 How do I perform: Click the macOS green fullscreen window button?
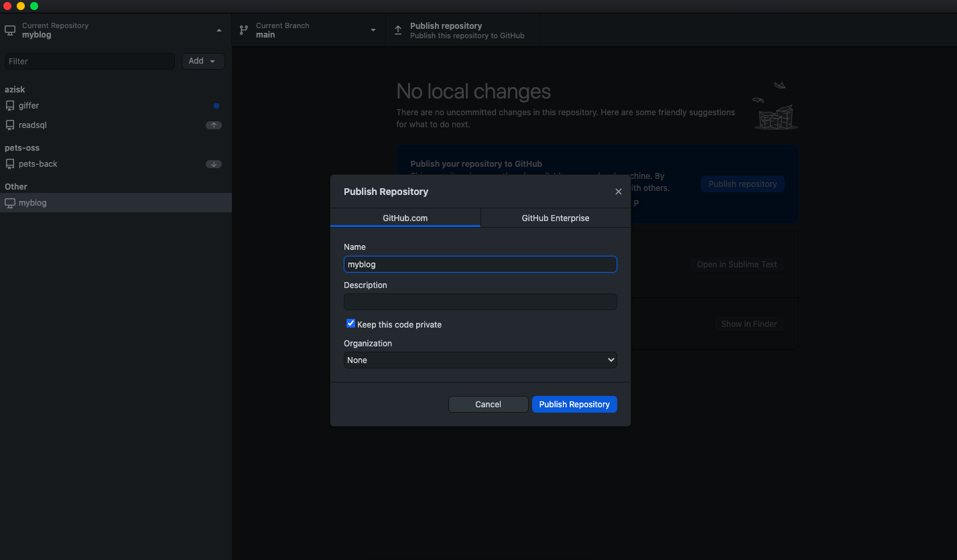pos(34,6)
